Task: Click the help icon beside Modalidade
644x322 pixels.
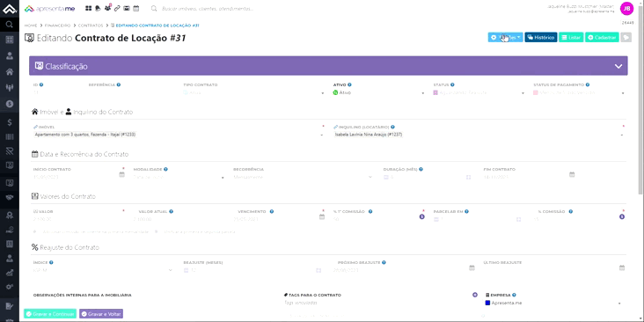Action: (165, 169)
